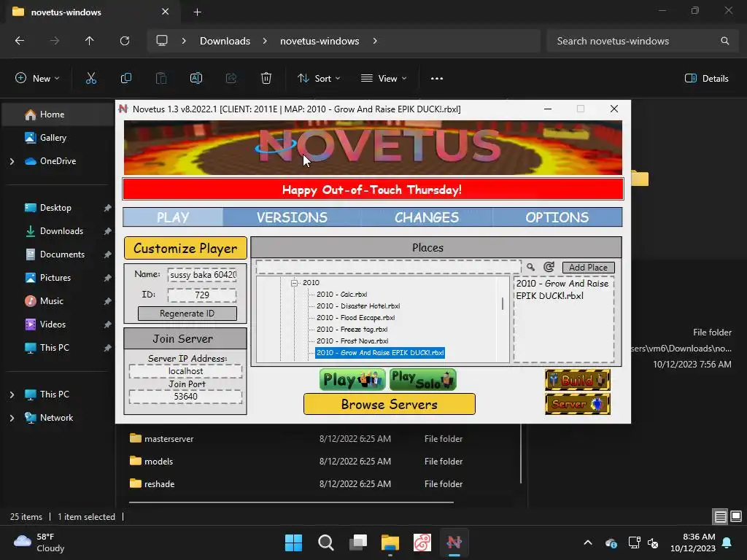The width and height of the screenshot is (747, 560).
Task: Open the See more ellipsis menu
Action: 437,79
